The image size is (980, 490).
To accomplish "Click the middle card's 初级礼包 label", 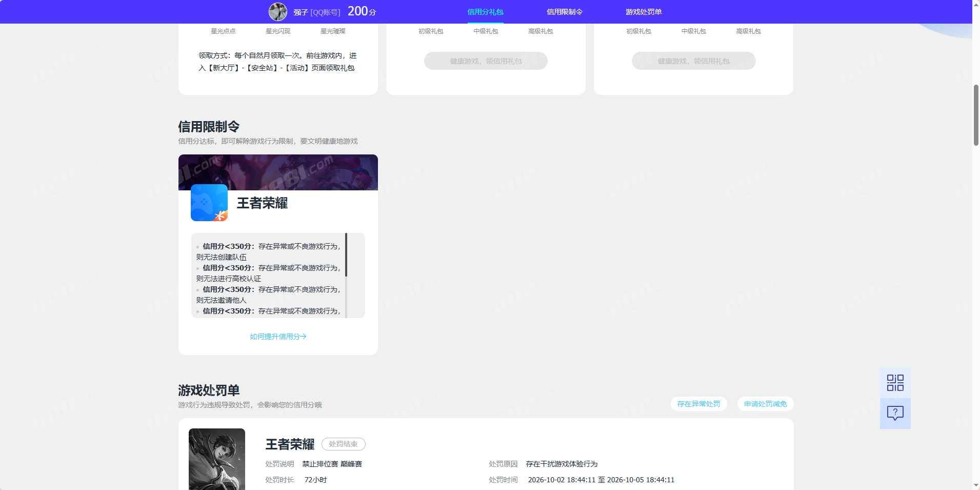I will [431, 31].
